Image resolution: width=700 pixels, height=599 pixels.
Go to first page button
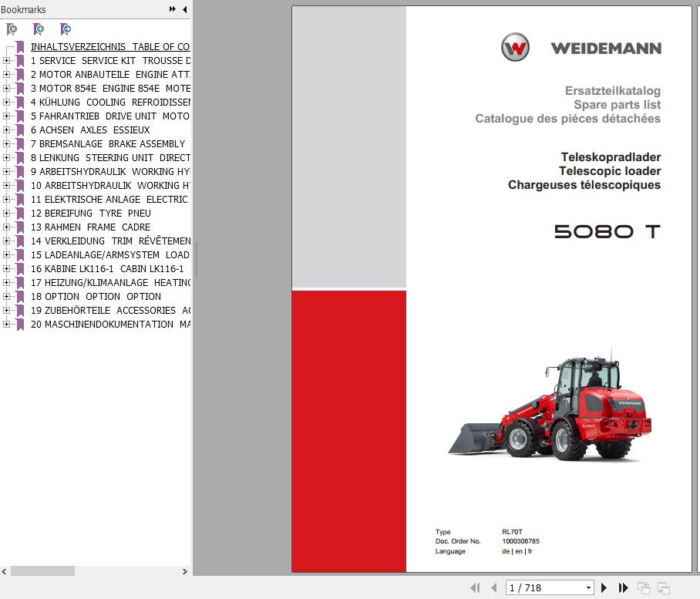pyautogui.click(x=476, y=588)
